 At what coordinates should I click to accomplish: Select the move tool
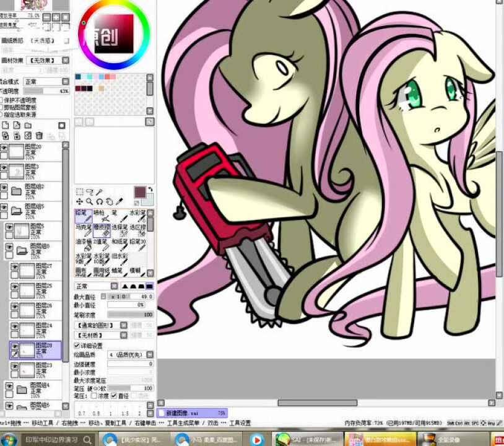[x=80, y=201]
